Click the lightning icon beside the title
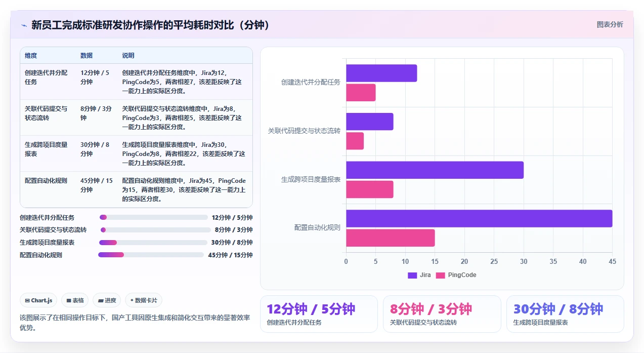Viewport: 644px width, 353px height. pyautogui.click(x=24, y=25)
